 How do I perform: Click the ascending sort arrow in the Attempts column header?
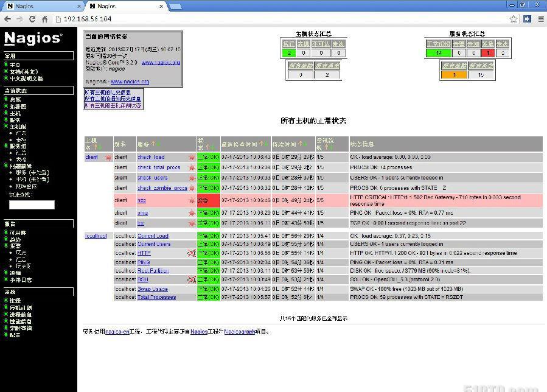click(327, 148)
